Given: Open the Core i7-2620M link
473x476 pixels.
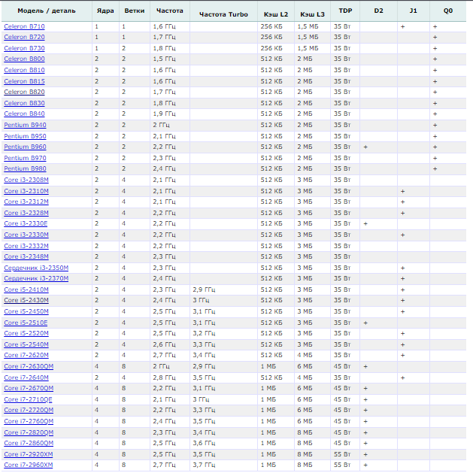Looking at the screenshot, I should tap(26, 356).
